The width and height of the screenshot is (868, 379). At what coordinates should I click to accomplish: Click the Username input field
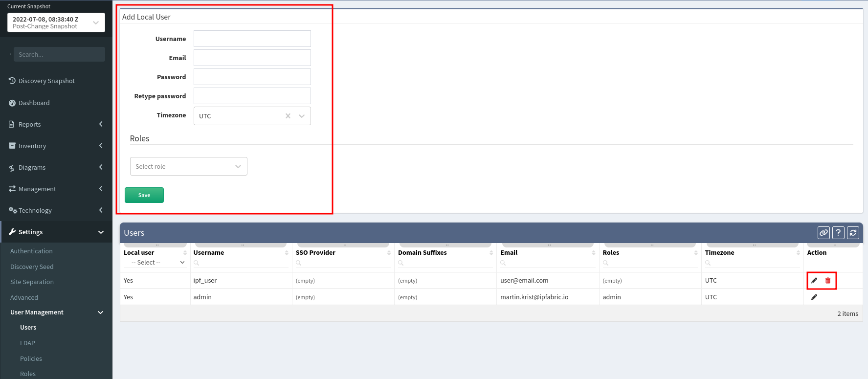pyautogui.click(x=252, y=39)
